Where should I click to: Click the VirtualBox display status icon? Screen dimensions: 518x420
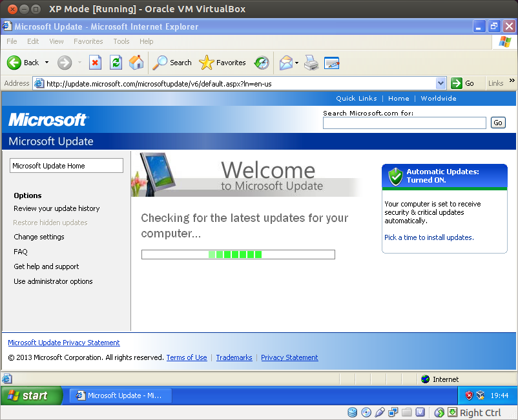click(x=420, y=412)
